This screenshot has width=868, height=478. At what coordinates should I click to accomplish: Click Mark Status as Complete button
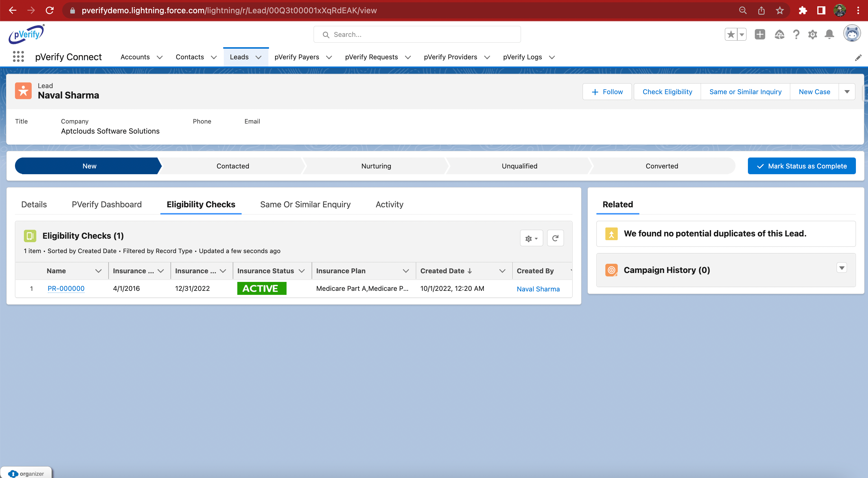coord(801,166)
